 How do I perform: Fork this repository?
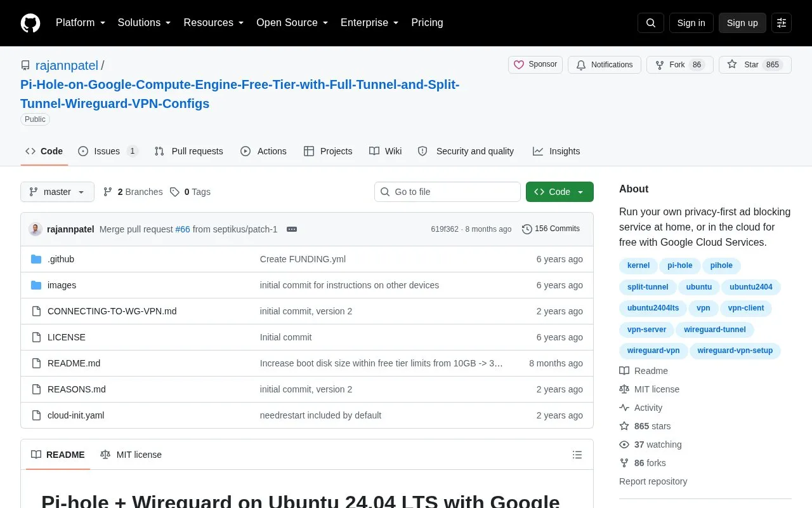[x=680, y=65]
